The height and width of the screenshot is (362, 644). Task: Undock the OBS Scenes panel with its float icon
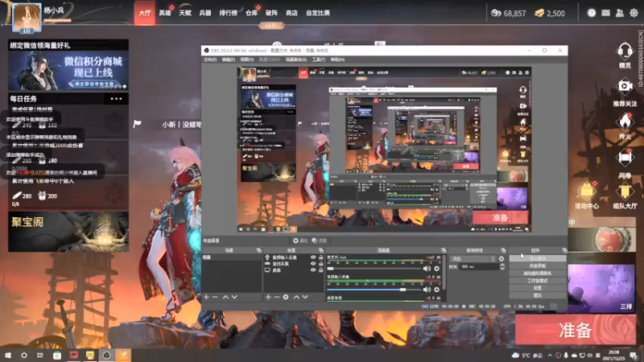(258, 250)
